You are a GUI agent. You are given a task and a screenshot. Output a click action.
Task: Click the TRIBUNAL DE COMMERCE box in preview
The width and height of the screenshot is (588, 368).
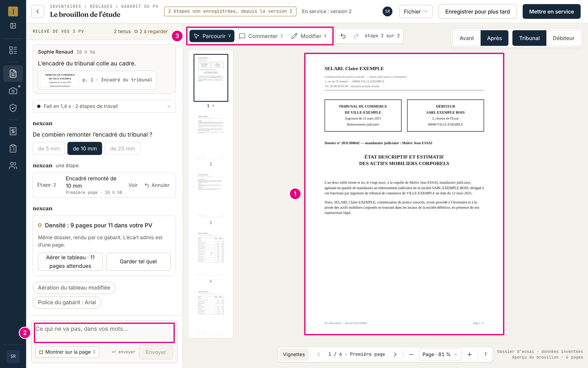363,115
